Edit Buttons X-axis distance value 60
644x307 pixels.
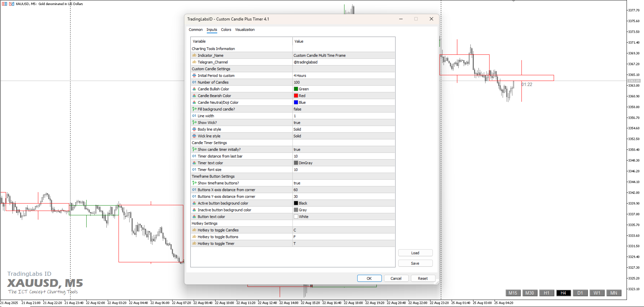[344, 190]
